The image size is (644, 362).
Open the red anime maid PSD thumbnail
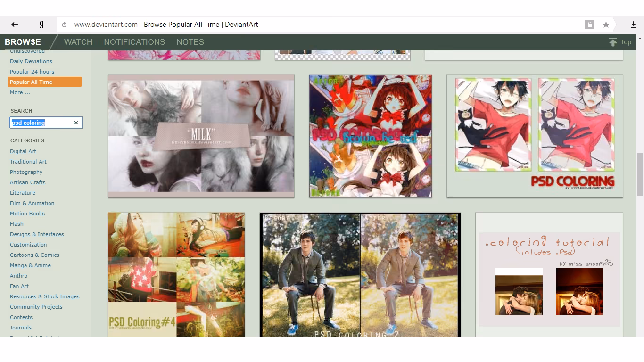(x=371, y=136)
